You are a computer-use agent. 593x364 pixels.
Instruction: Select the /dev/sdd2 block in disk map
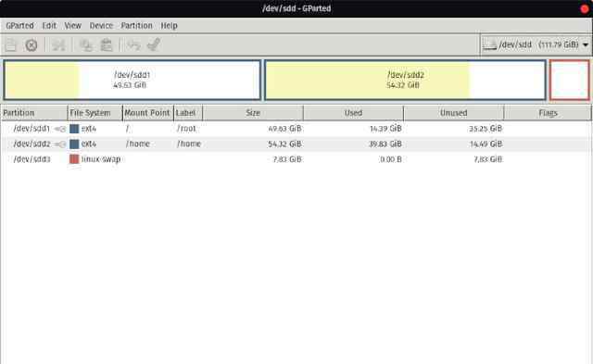coord(405,81)
